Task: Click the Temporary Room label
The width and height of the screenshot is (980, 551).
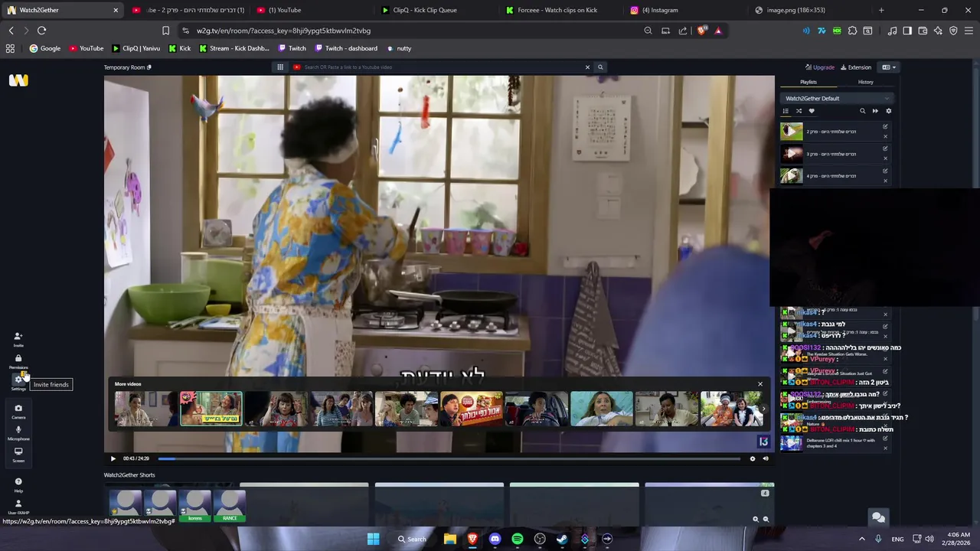Action: coord(125,67)
